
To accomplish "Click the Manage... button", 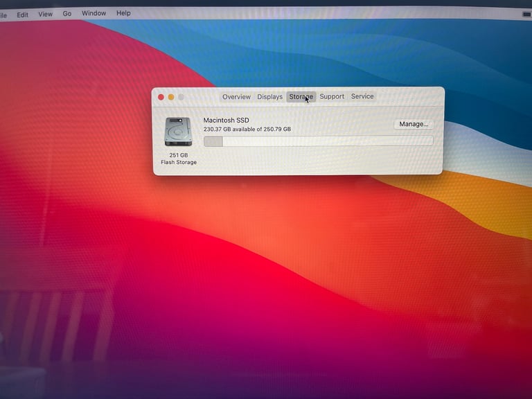I will tap(414, 124).
